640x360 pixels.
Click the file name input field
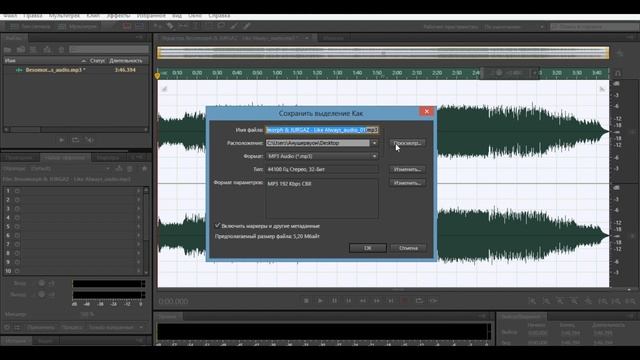(x=322, y=130)
